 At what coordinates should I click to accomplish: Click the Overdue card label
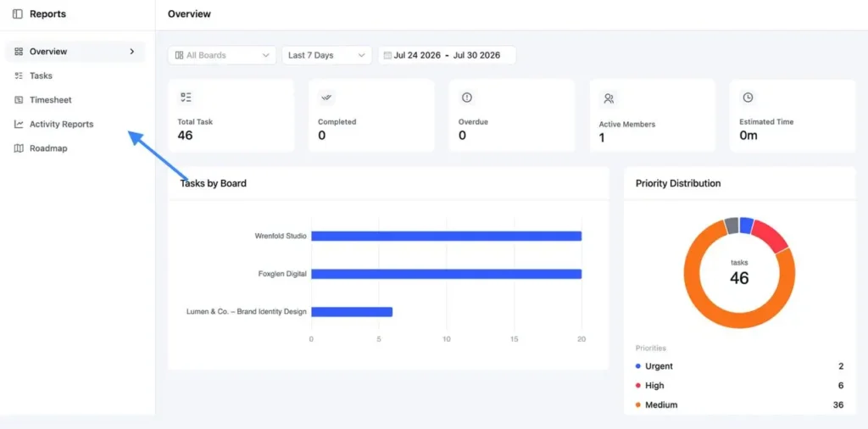473,122
